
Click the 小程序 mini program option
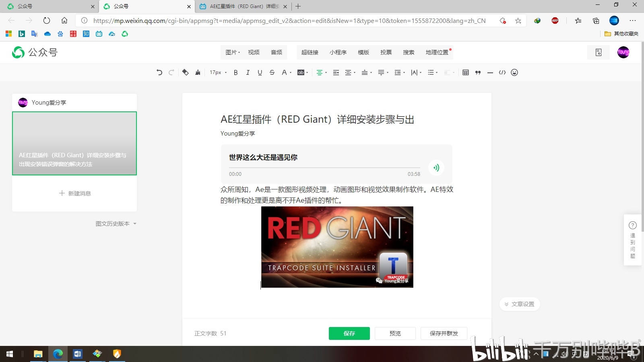click(338, 52)
